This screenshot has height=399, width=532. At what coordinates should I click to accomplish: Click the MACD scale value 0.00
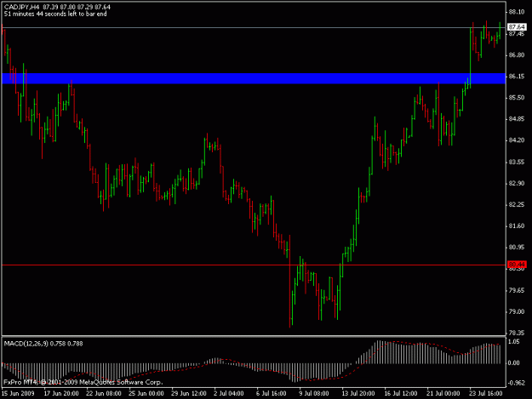(x=513, y=362)
